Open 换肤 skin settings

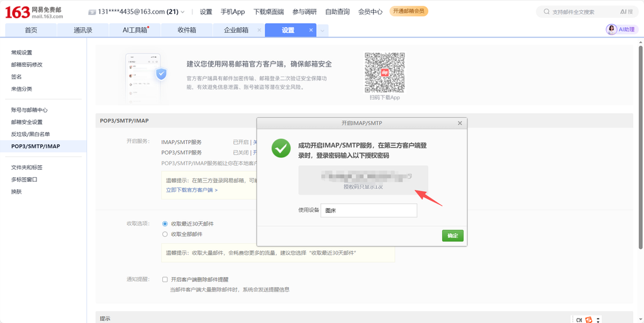(16, 192)
